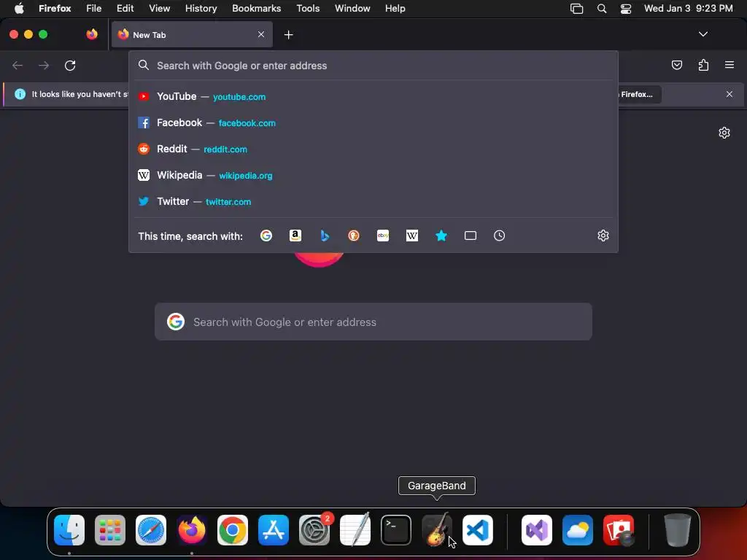747x560 pixels.
Task: Open the Window menu
Action: tap(352, 8)
